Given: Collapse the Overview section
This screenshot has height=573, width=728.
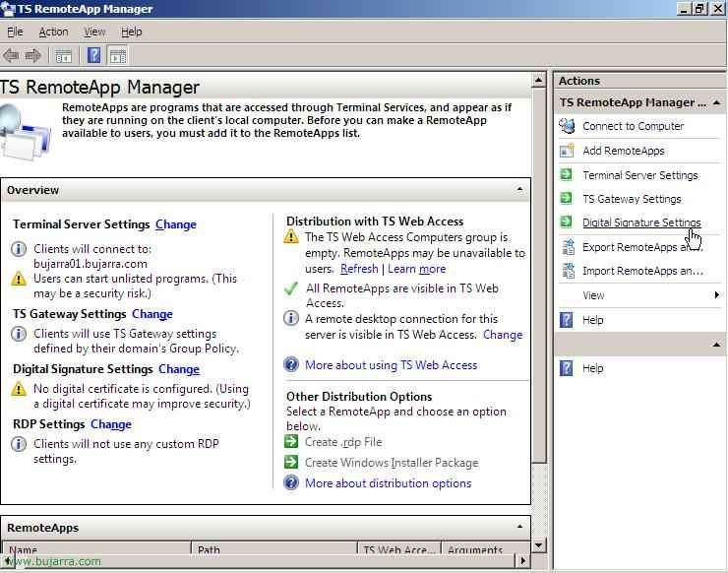Looking at the screenshot, I should (520, 189).
